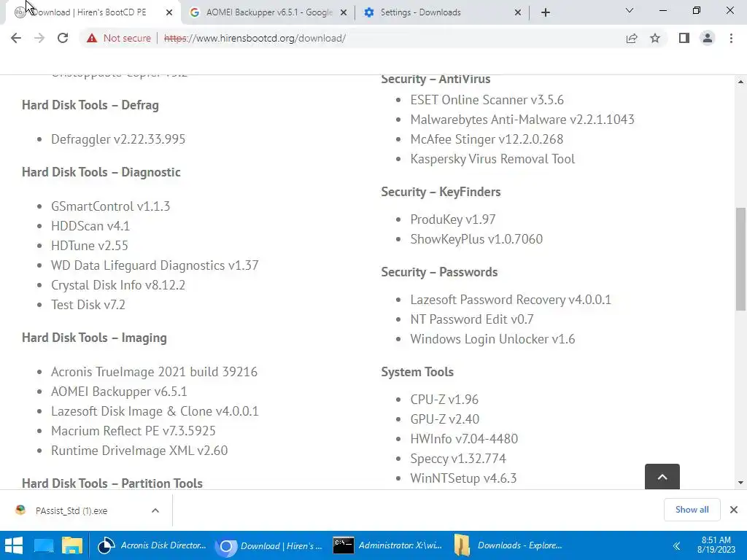The height and width of the screenshot is (560, 747).
Task: Reload the current page
Action: click(x=63, y=38)
